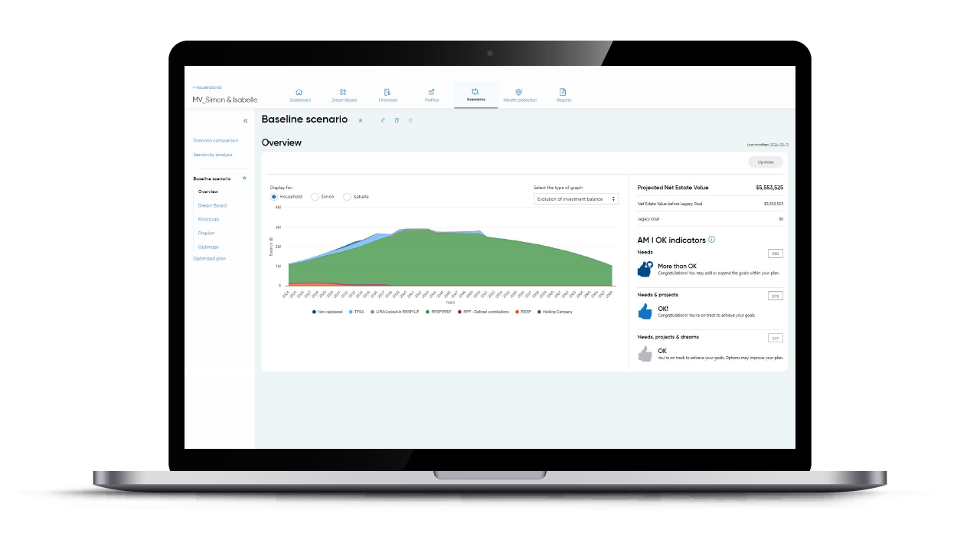This screenshot has width=980, height=553.
Task: Click the star icon beside the Baseline scenario title
Action: [361, 120]
